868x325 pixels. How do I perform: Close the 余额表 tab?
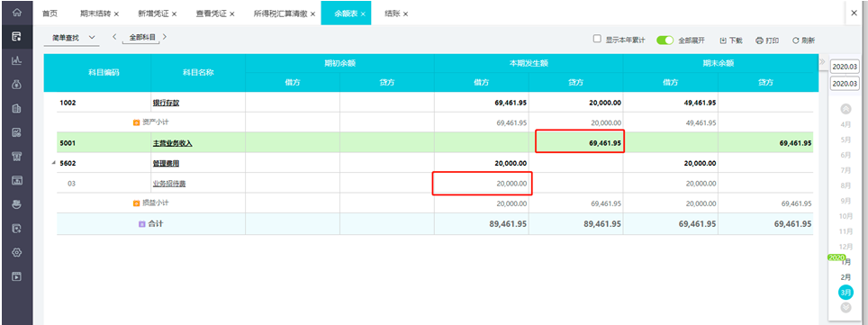tap(363, 14)
